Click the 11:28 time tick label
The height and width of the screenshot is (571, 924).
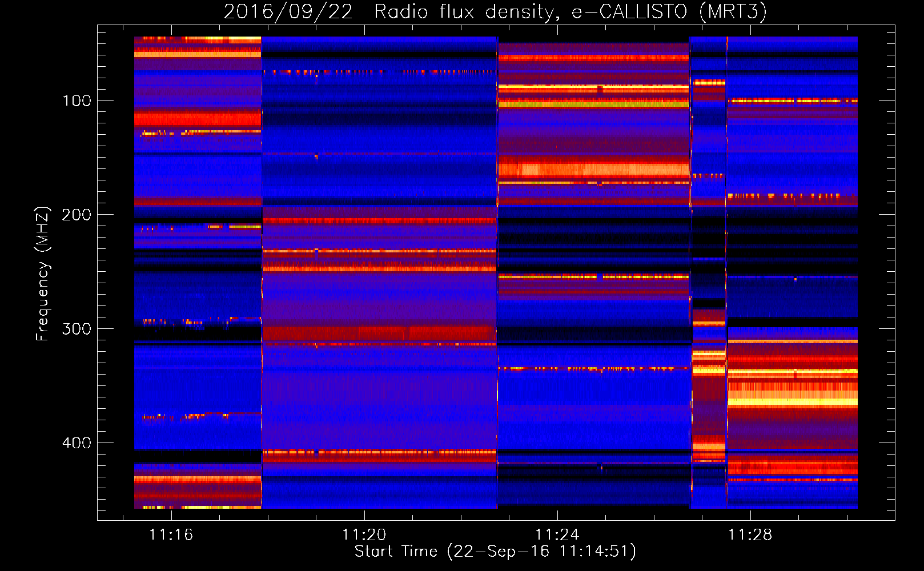(750, 534)
